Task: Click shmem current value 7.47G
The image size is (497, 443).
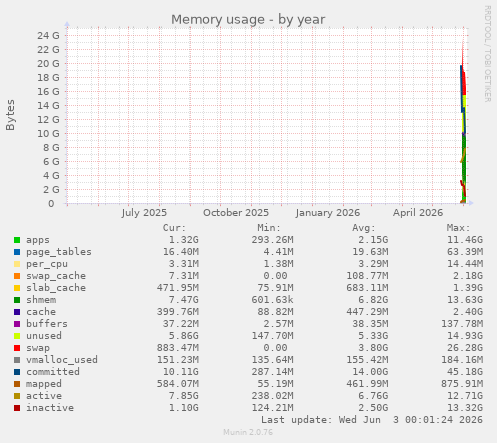Action: click(x=184, y=300)
